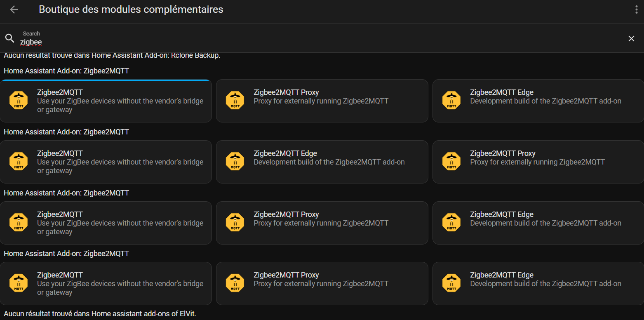Image resolution: width=644 pixels, height=320 pixels.
Task: Click fourth "Home Assistant Add-on: Zigbee2MQTT" heading
Action: (x=66, y=254)
